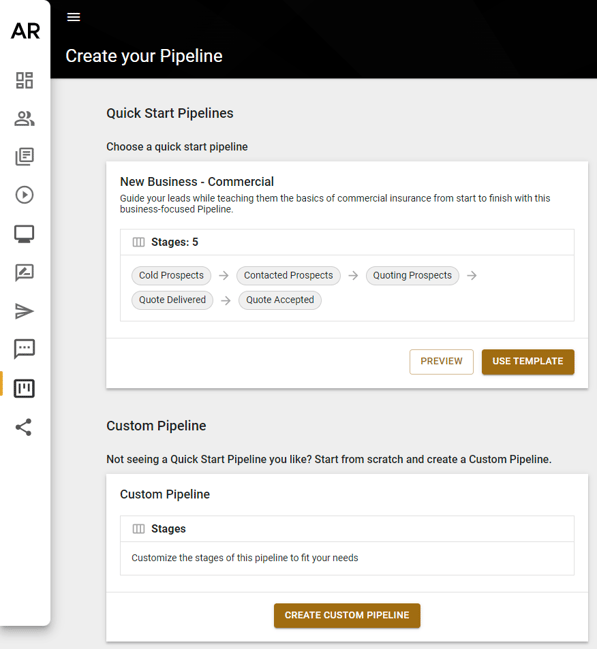Screen dimensions: 597x649
Task: Open the signature message icon in sidebar
Action: click(24, 272)
